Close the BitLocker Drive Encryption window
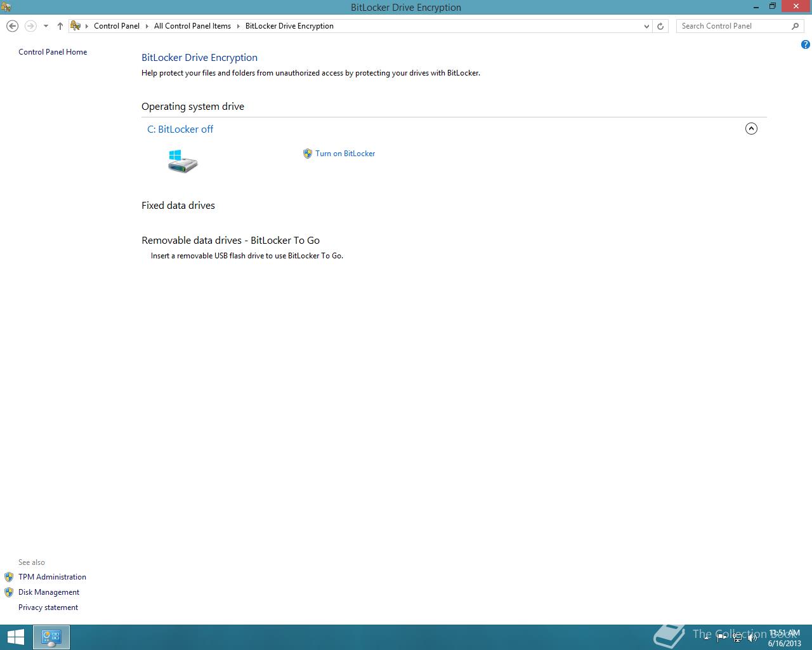Image resolution: width=812 pixels, height=650 pixels. pyautogui.click(x=796, y=6)
